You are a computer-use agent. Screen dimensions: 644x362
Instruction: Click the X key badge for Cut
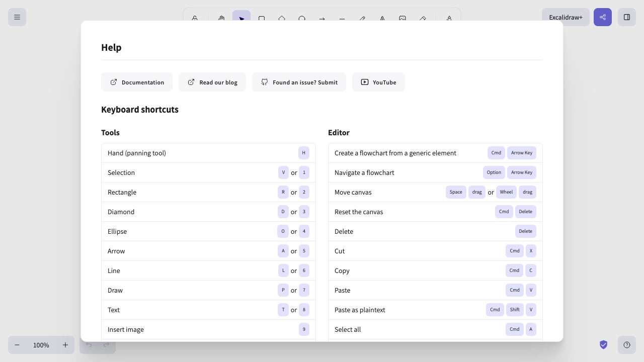tap(531, 251)
